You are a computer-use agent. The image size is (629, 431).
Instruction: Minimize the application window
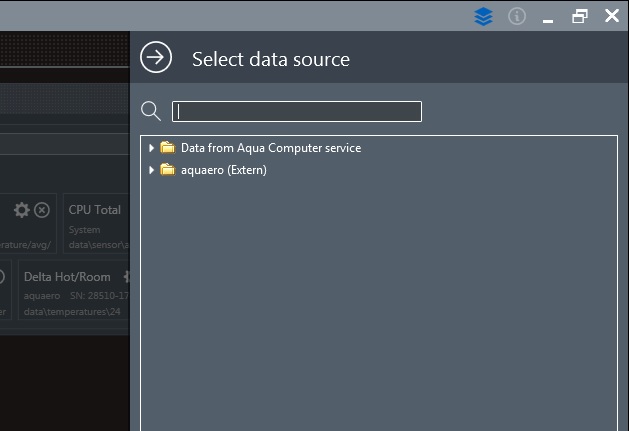click(x=548, y=17)
